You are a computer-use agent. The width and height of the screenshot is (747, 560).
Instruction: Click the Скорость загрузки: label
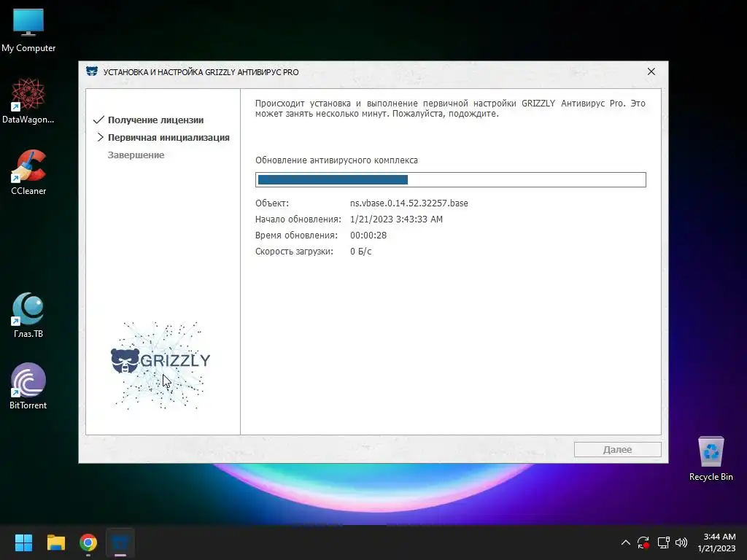[x=294, y=252]
